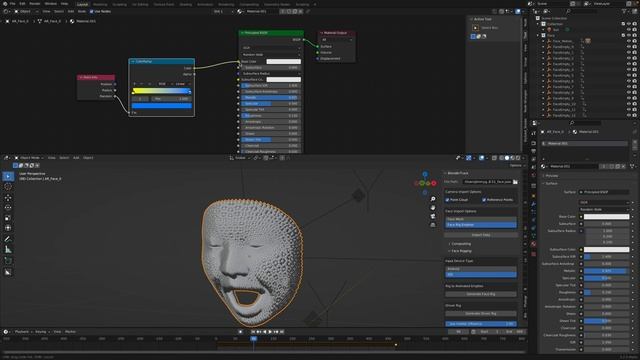Open the GGX distribution dropdown in properties

(x=604, y=202)
